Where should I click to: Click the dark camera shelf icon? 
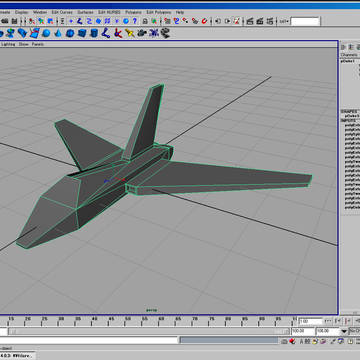pos(142,33)
